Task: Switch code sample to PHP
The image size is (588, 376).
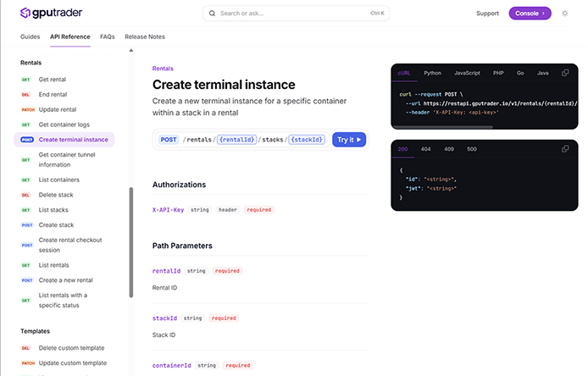Action: pyautogui.click(x=498, y=73)
